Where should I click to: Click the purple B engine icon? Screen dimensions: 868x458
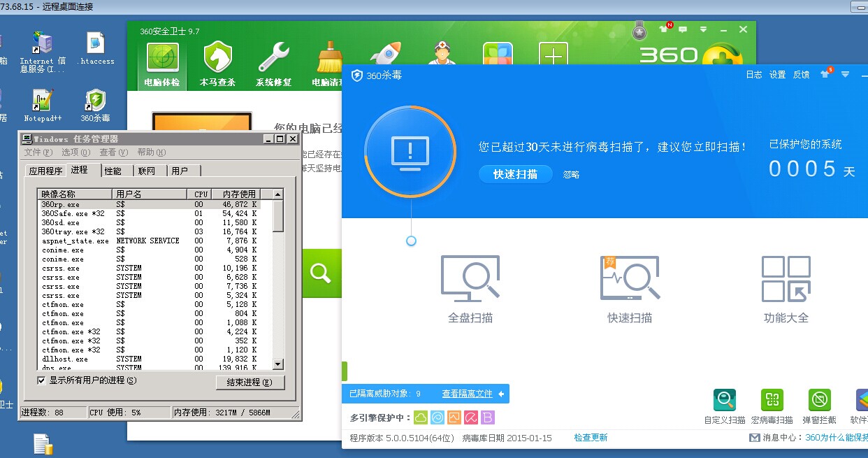click(488, 417)
